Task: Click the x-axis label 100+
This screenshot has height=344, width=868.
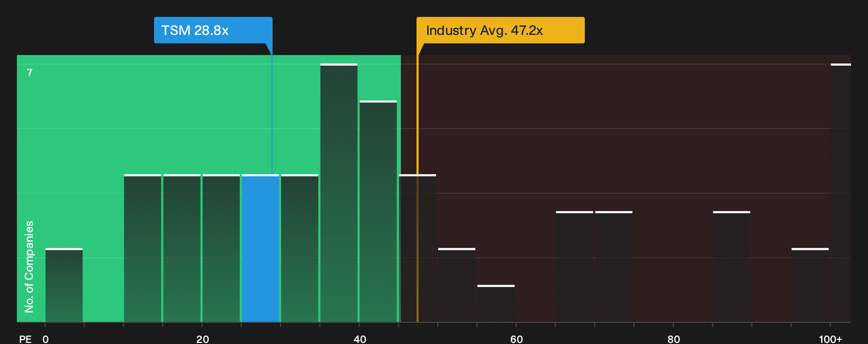Action: point(830,339)
